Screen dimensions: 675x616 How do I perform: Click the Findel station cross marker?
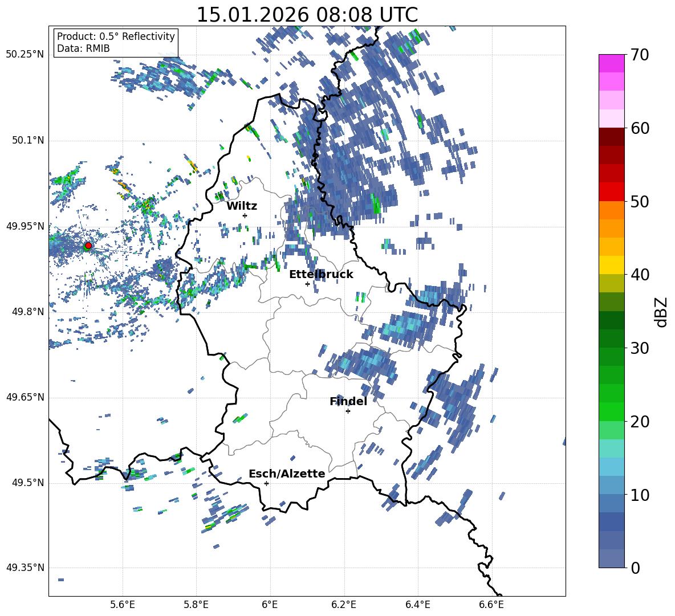(x=348, y=411)
